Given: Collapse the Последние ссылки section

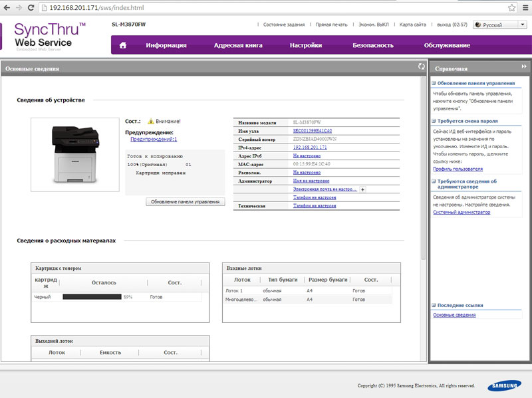Looking at the screenshot, I should [x=434, y=305].
